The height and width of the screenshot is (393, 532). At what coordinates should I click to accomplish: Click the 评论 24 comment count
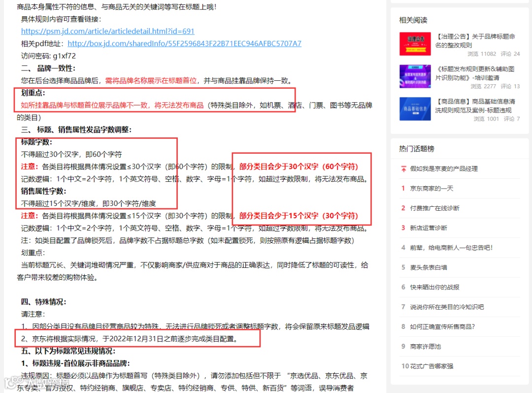click(510, 54)
